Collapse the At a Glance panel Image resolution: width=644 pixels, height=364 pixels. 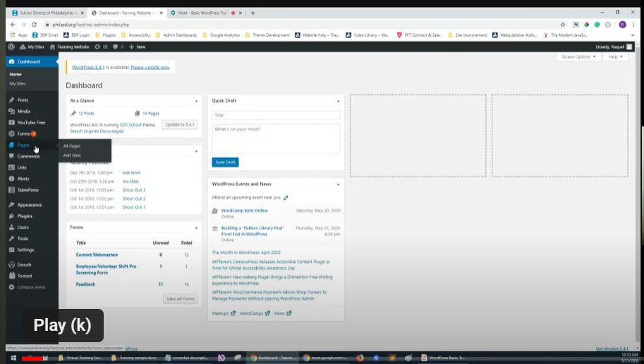pos(196,101)
